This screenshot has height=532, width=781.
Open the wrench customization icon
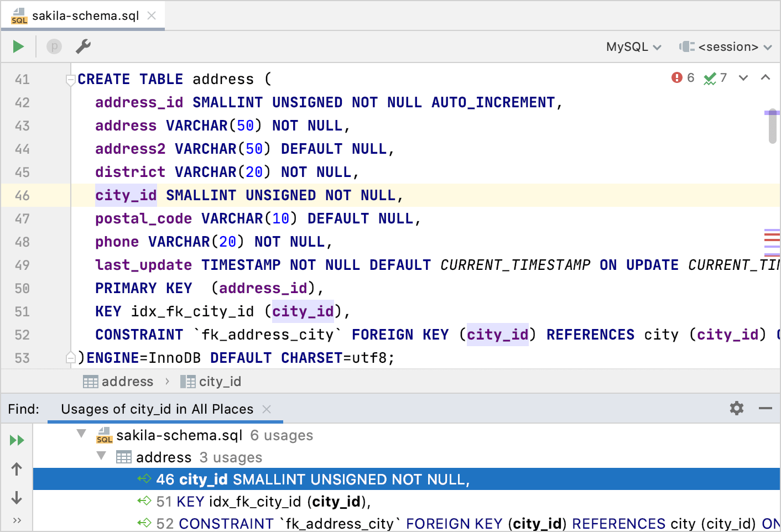point(83,46)
